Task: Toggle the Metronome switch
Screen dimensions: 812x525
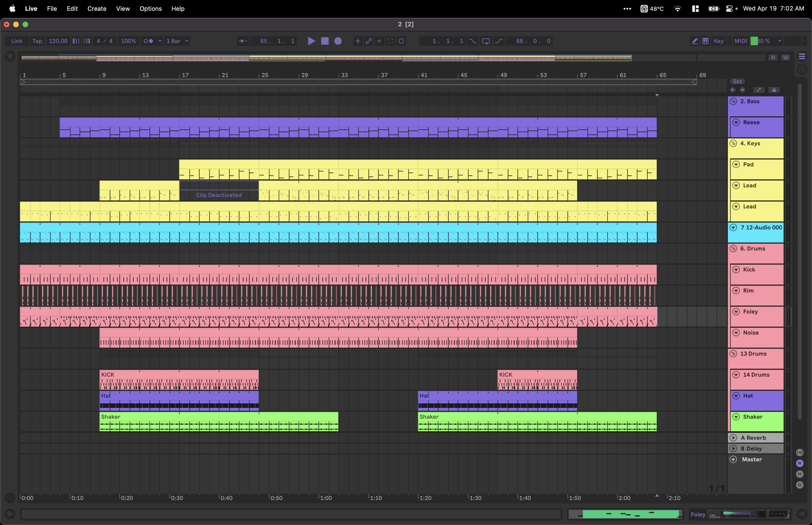Action: (148, 41)
